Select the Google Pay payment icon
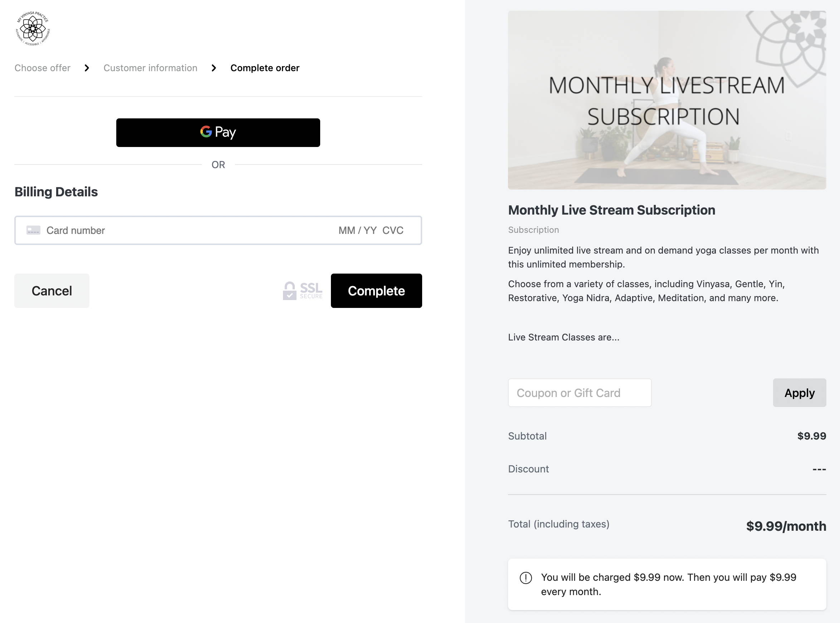 206,132
